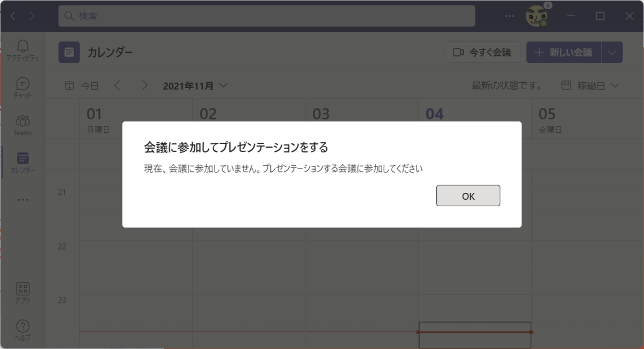Expand the 2021年11月 date picker dropdown
The height and width of the screenshot is (349, 644).
tap(224, 85)
